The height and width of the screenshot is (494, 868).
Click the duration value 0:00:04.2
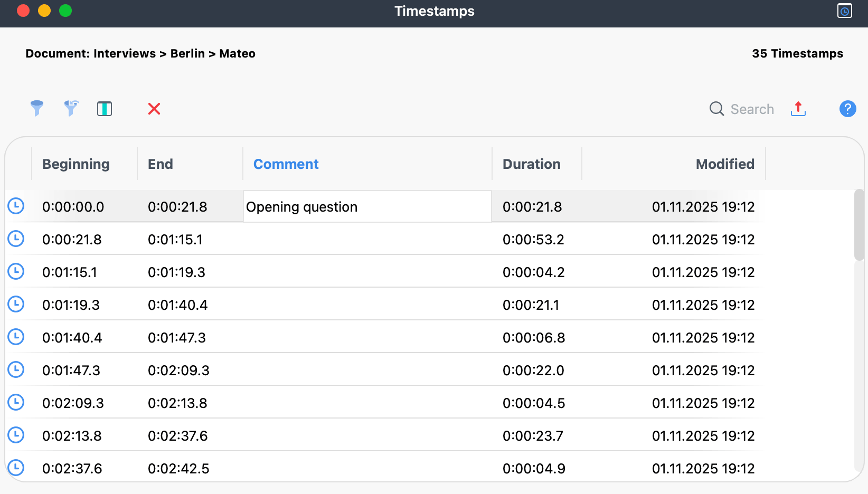tap(534, 272)
